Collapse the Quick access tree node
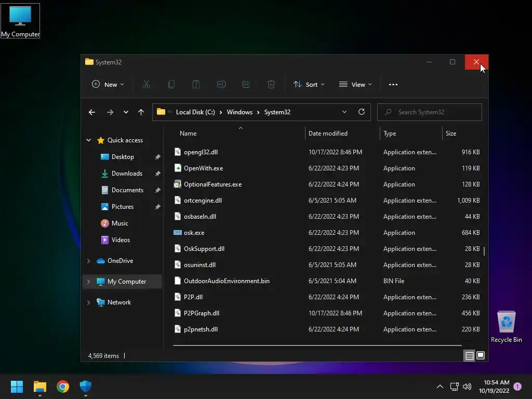This screenshot has height=399, width=532. pos(88,140)
